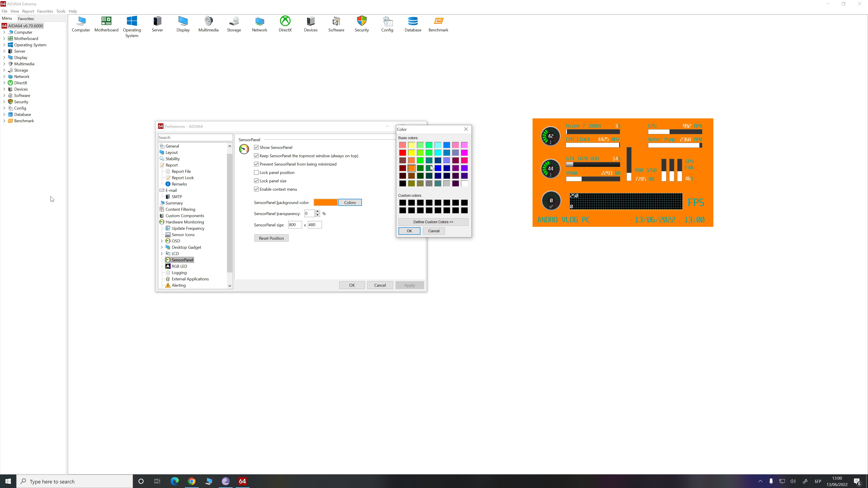Open the Multimedia toolbar icon
Viewport: 868px width, 488px height.
point(209,24)
